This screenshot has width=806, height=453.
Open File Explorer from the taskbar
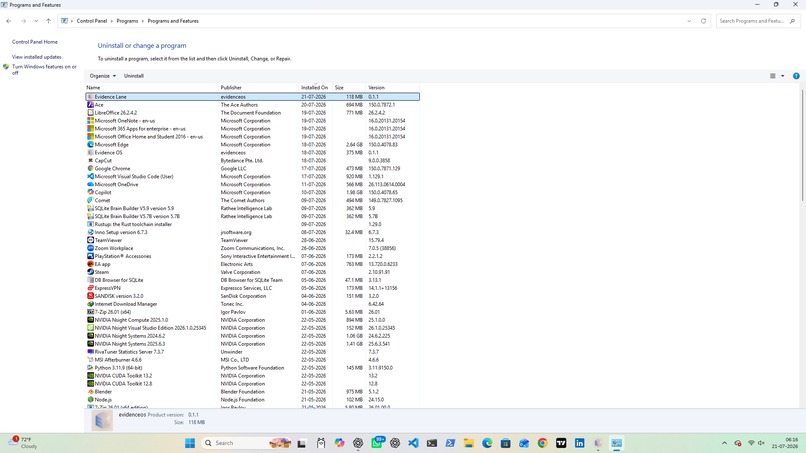pos(468,443)
